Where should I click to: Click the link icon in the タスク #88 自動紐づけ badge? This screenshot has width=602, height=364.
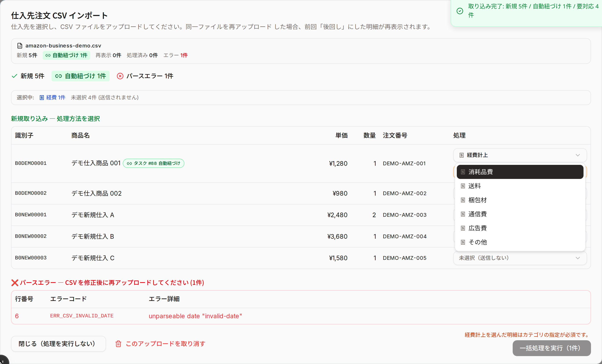pos(129,163)
